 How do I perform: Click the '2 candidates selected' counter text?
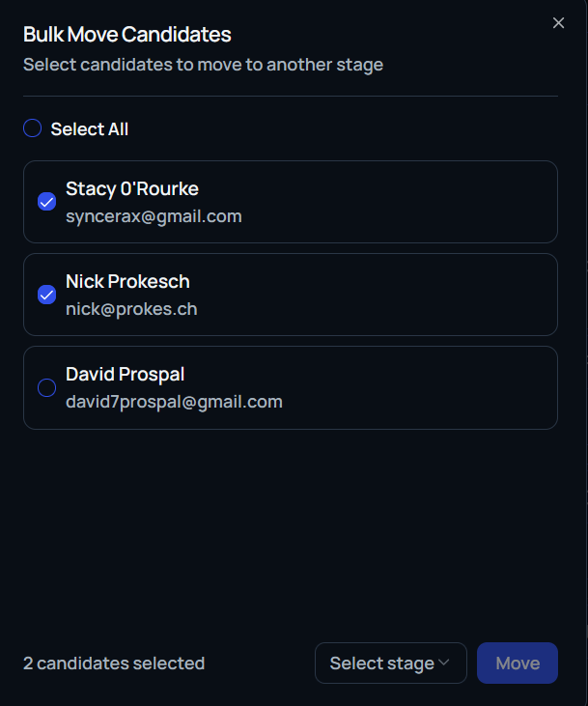click(x=114, y=664)
